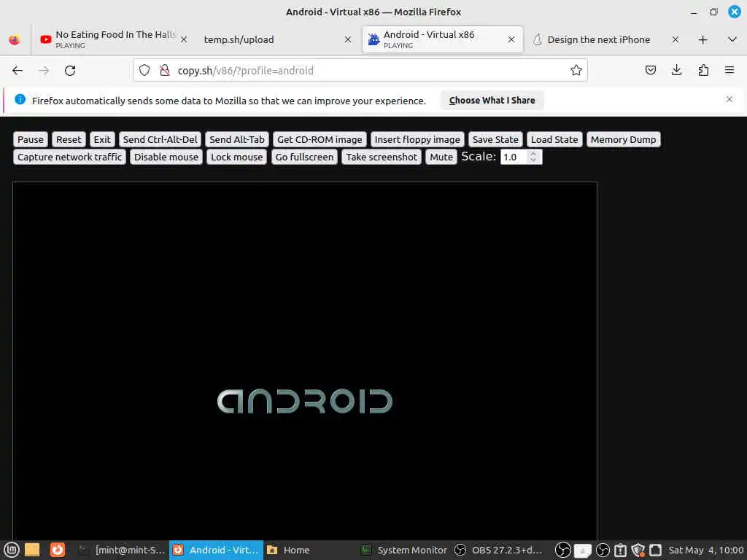
Task: Switch to the mint@mint terminal window
Action: [122, 550]
